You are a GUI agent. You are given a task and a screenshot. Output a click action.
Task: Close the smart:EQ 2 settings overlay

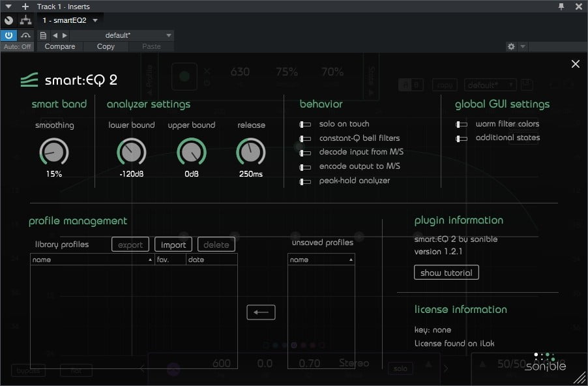575,64
